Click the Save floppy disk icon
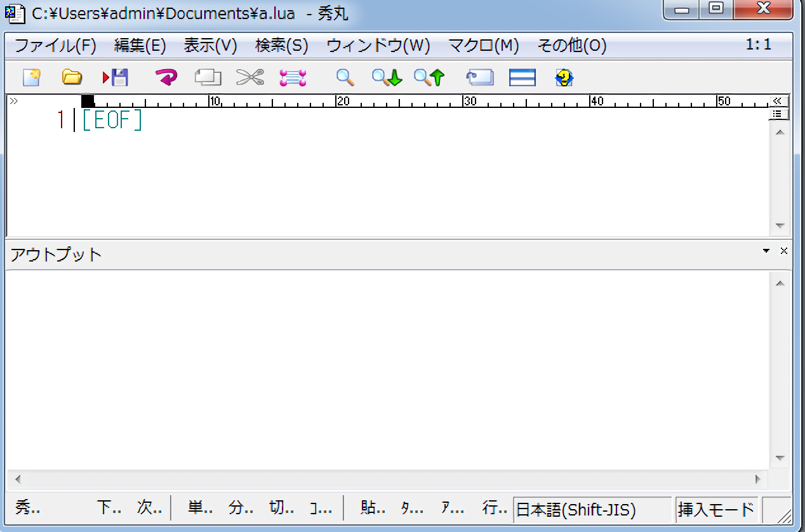 click(116, 77)
